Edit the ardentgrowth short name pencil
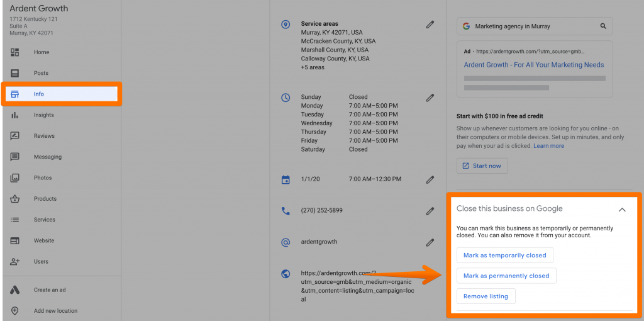 point(430,242)
